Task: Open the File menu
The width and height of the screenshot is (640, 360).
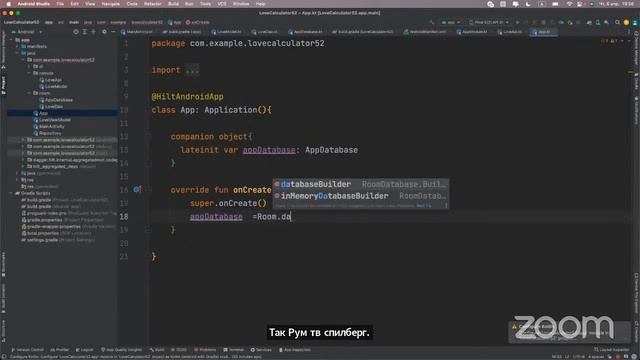Action: (60, 4)
